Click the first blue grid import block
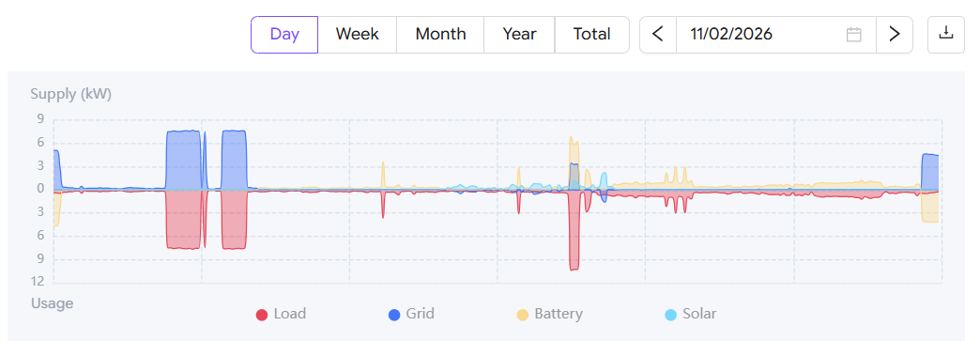This screenshot has width=980, height=341. point(183,160)
